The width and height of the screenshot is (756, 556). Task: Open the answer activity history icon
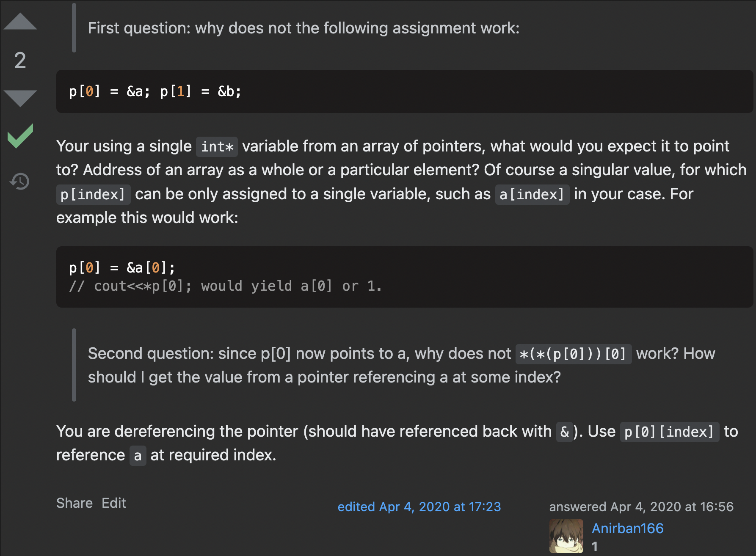[20, 182]
